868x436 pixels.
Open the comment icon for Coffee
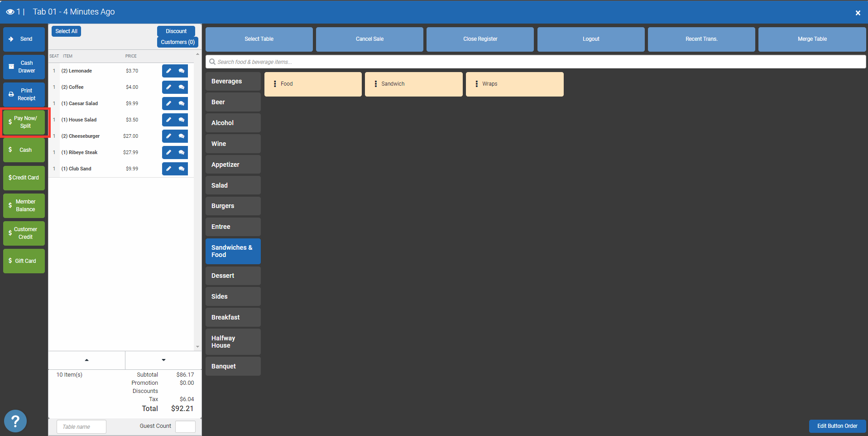click(x=182, y=87)
